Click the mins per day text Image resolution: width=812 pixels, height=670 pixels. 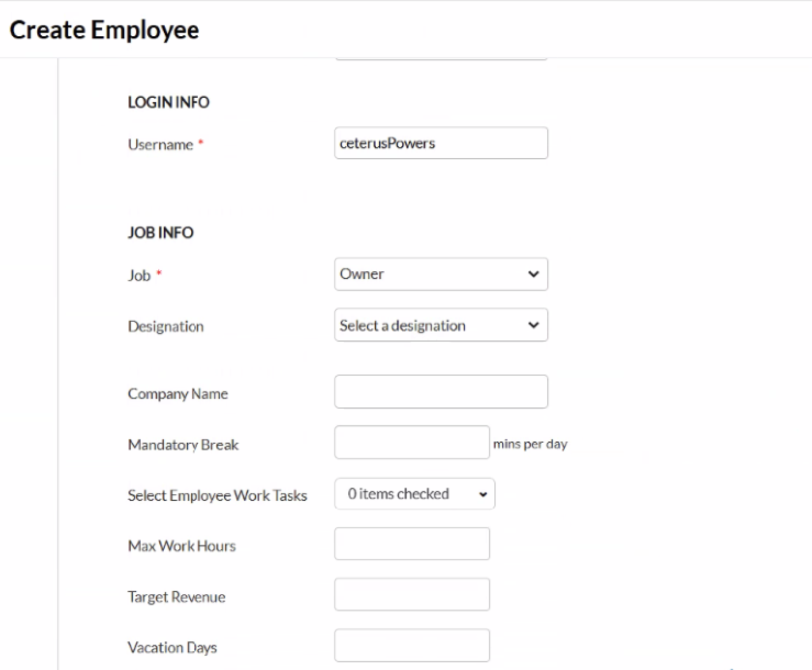(x=530, y=444)
